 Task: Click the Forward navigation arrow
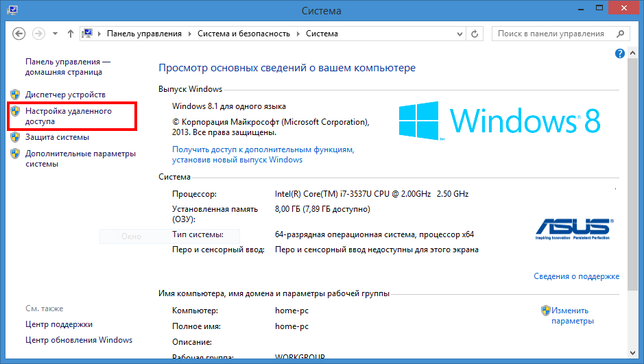tap(38, 34)
